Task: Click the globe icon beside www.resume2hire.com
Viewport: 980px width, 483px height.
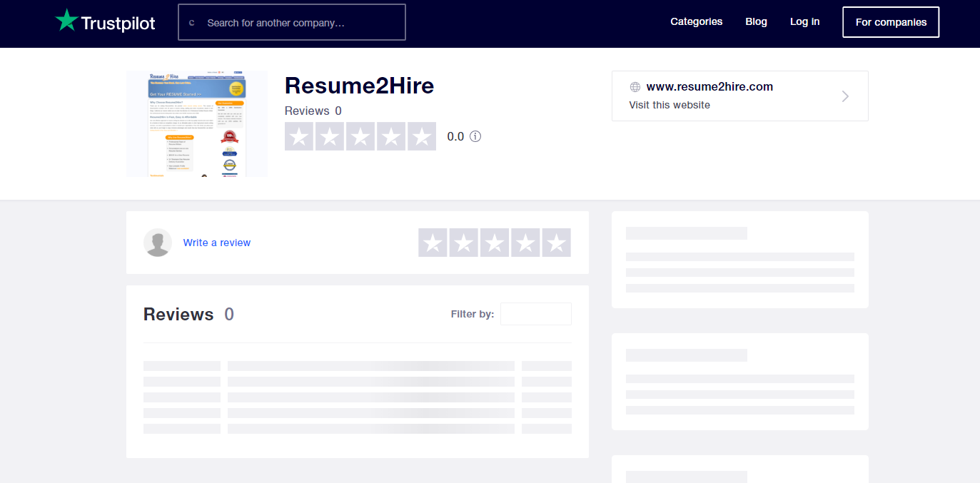Action: (635, 87)
